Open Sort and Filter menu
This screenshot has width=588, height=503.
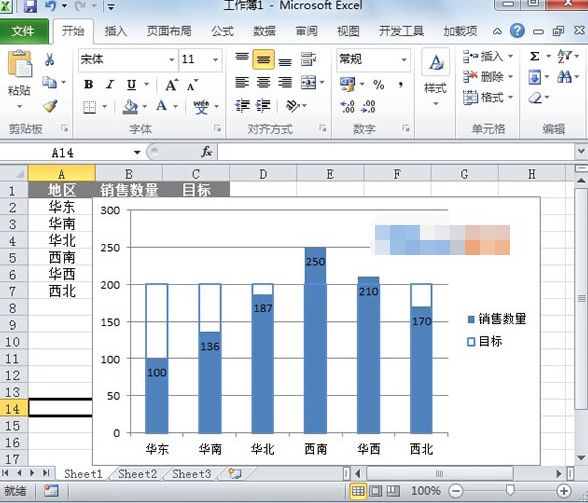565,56
